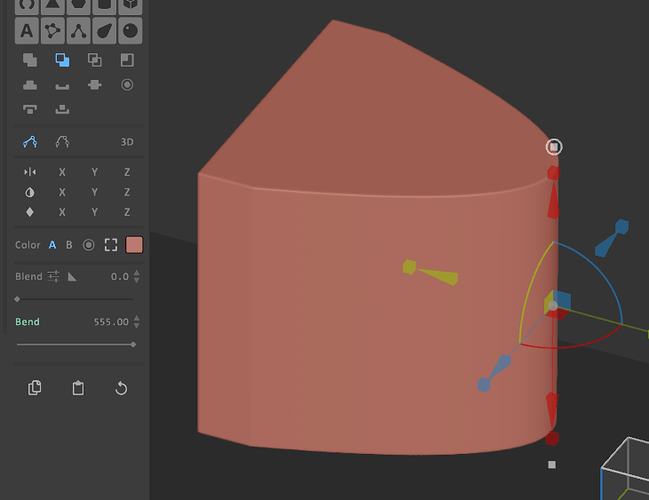Paste settings with the clipboard icon

pos(78,388)
